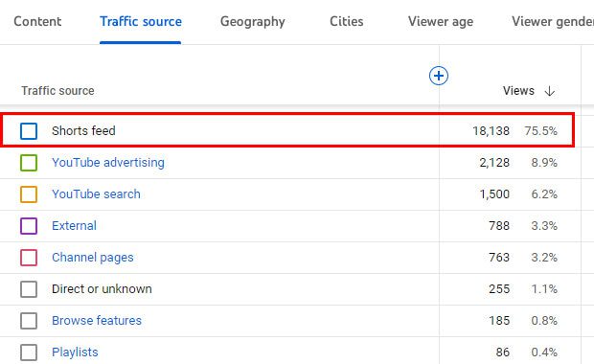
Task: Go to the Viewer age tab
Action: pos(441,22)
